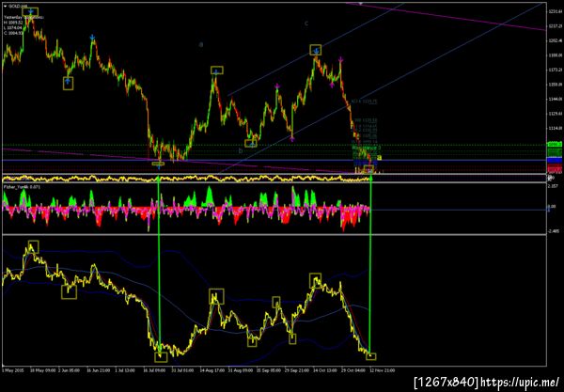Click the 1129.44 price scale value

tap(556, 114)
